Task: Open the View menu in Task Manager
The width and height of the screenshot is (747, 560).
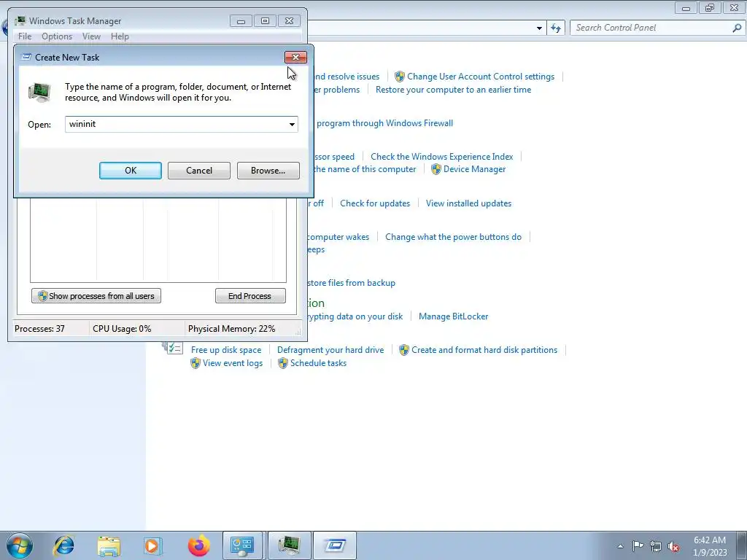Action: 91,36
